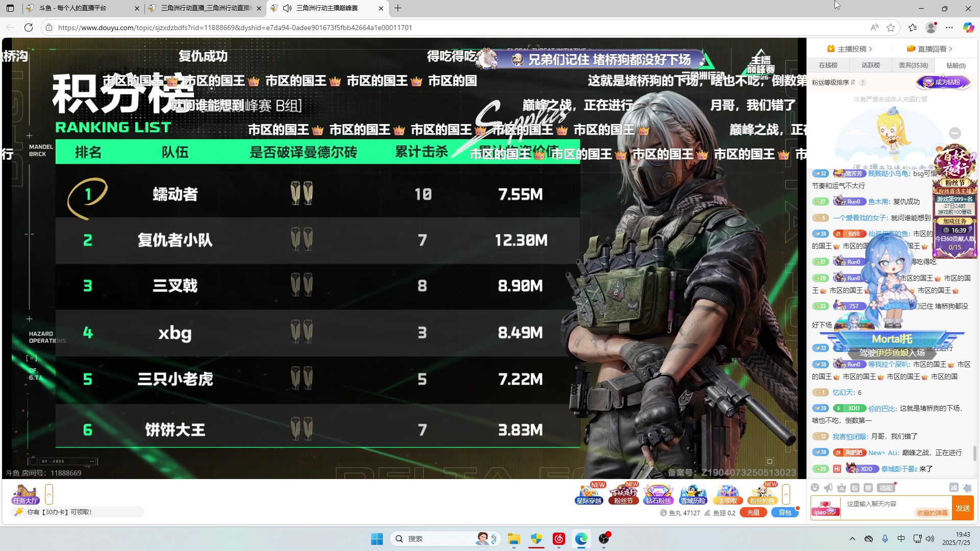Click the question mark help icon by 粉丝等级排序
Image resolution: width=980 pixels, height=551 pixels.
pos(863,83)
